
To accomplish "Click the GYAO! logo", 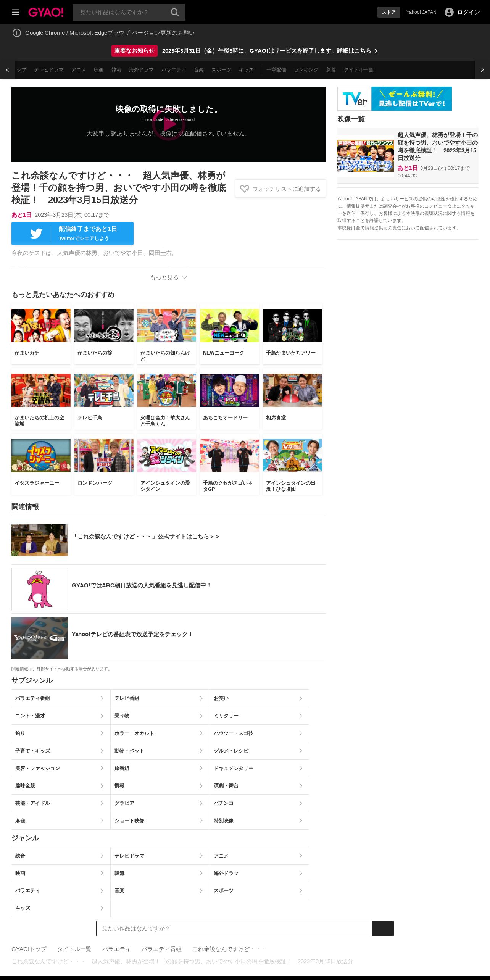I will (x=46, y=12).
